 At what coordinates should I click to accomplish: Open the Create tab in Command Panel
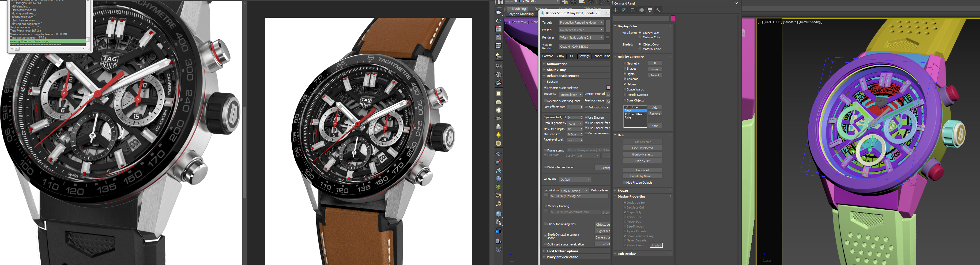tap(616, 10)
